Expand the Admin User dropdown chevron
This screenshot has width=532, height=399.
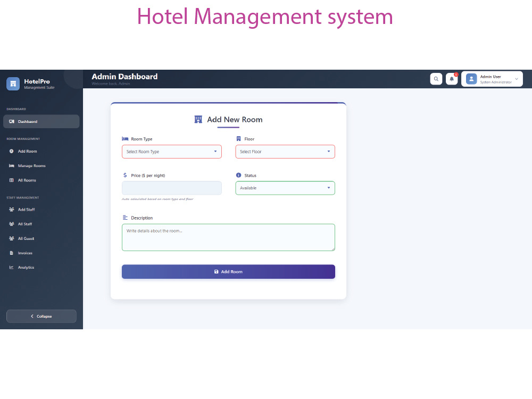pyautogui.click(x=517, y=79)
